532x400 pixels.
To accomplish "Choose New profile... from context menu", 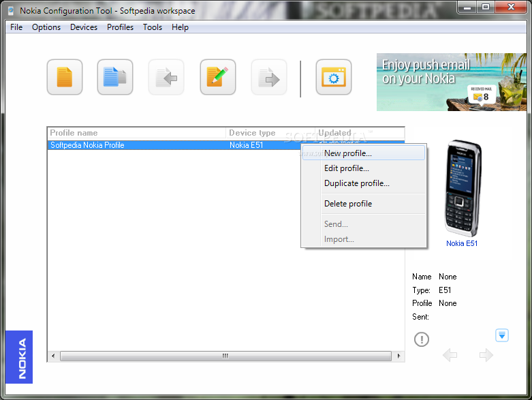I will [x=363, y=153].
